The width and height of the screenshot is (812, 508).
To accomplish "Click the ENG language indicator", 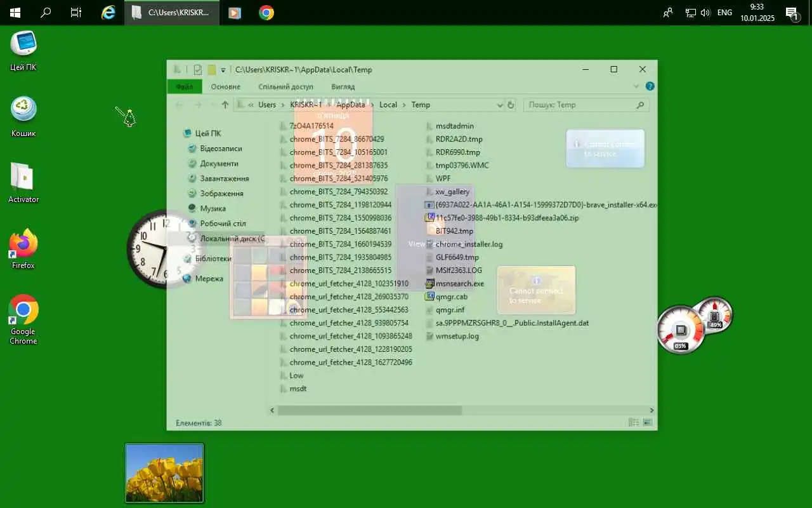I will [x=724, y=13].
